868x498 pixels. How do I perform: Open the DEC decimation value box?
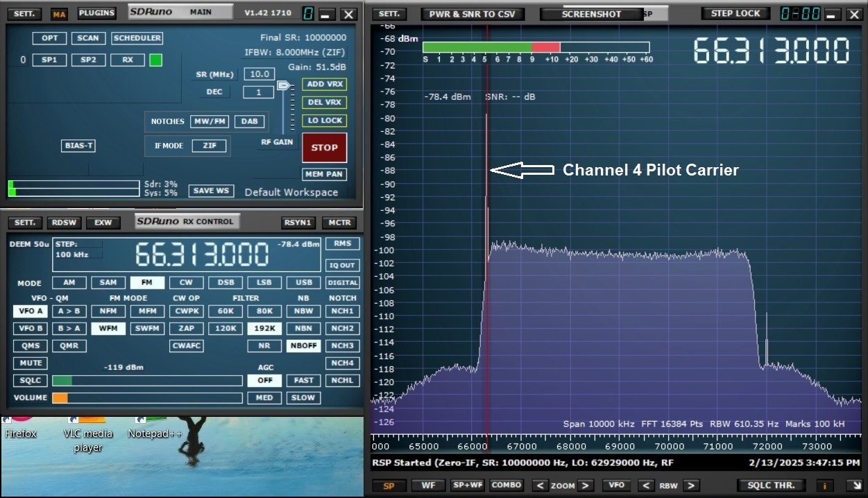click(x=259, y=92)
